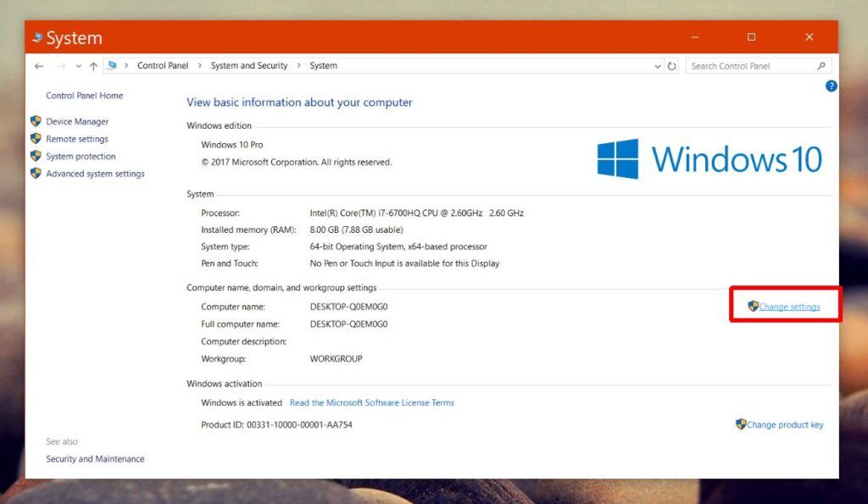Navigate to the Control Panel breadcrumb
The width and height of the screenshot is (868, 504).
(163, 65)
